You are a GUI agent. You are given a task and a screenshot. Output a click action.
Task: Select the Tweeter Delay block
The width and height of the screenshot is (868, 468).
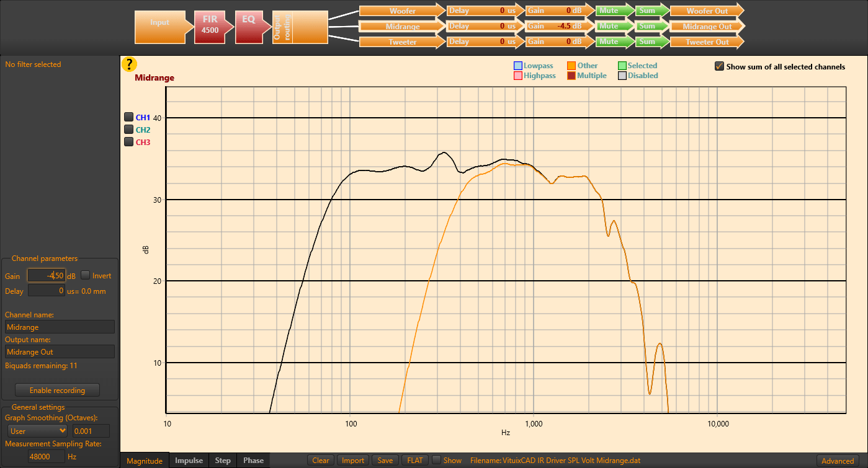[486, 42]
